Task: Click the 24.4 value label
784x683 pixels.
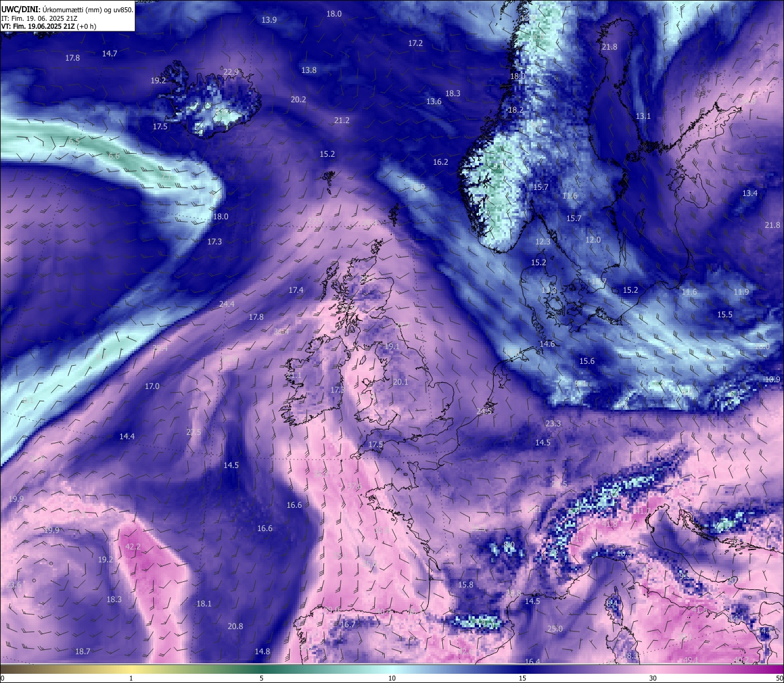Action: pyautogui.click(x=227, y=304)
